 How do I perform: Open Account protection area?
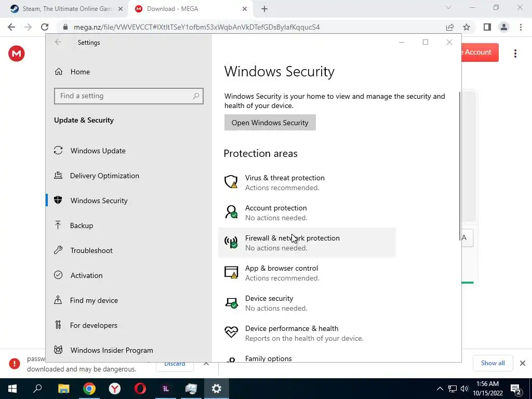click(x=307, y=212)
